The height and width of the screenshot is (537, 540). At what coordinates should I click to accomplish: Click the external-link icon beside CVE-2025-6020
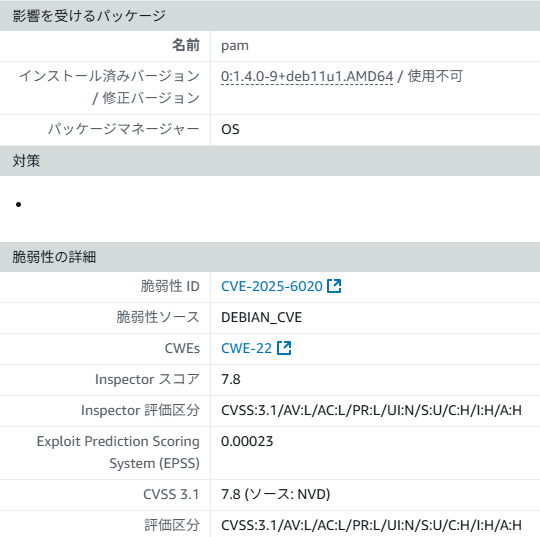coord(334,286)
